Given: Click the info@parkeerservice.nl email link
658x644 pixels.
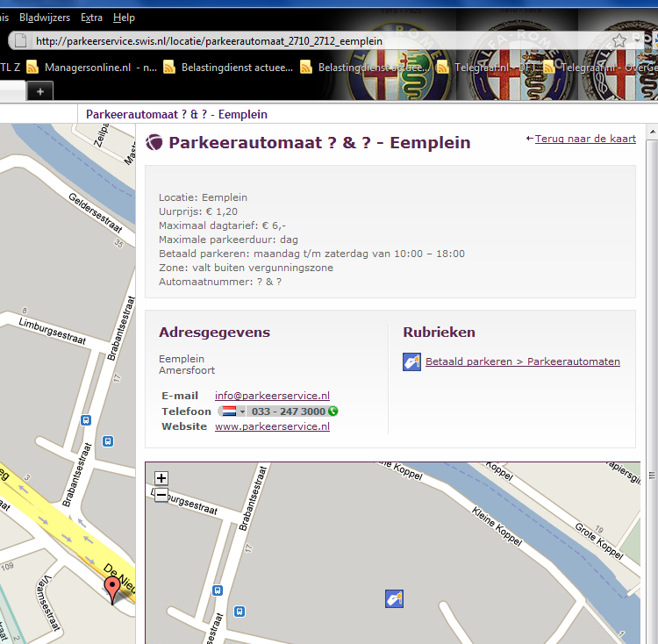Looking at the screenshot, I should pyautogui.click(x=272, y=396).
